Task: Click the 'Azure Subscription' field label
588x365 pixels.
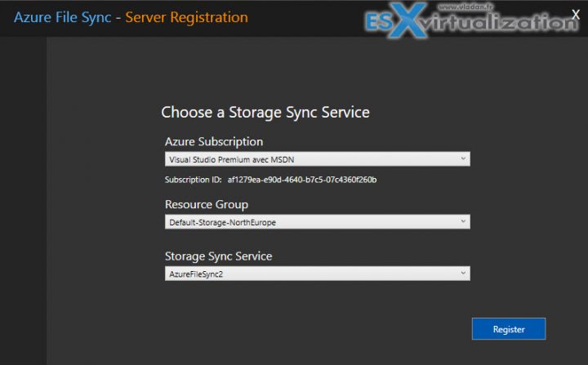Action: 214,141
